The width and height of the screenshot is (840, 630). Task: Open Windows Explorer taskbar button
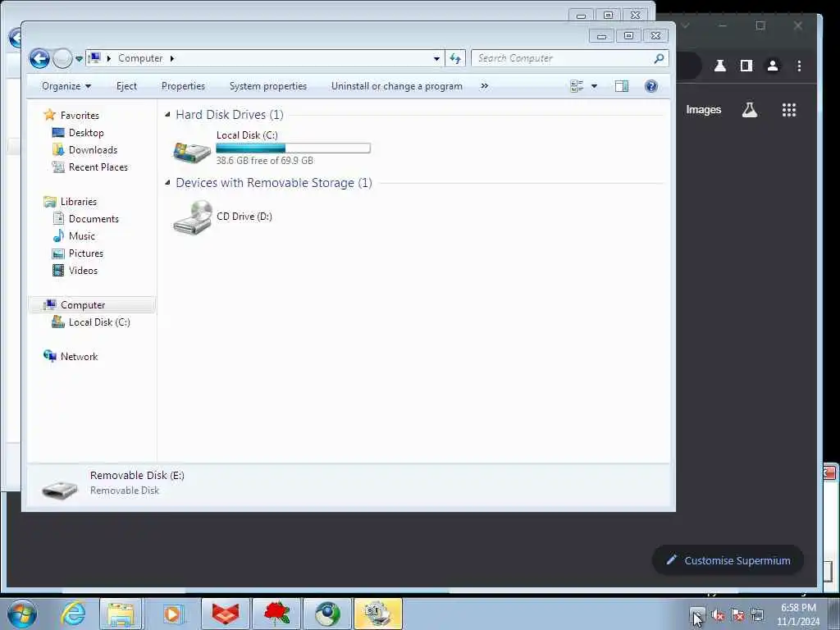coord(121,614)
